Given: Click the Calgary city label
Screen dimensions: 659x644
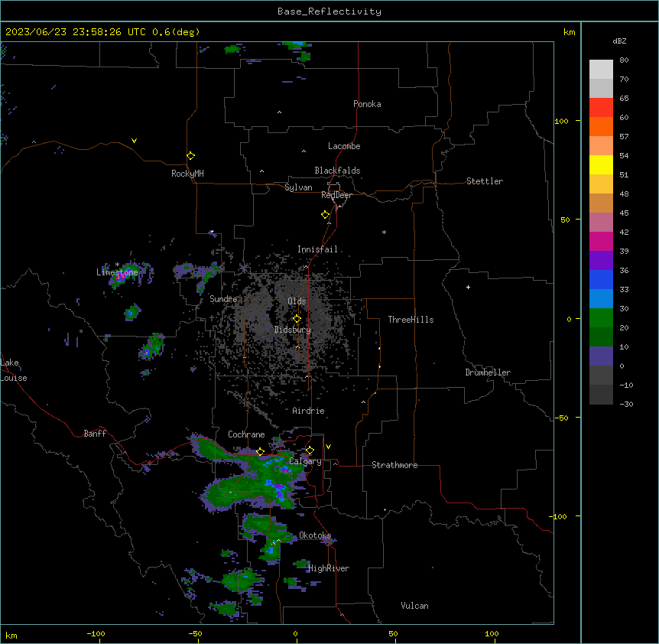Looking at the screenshot, I should (305, 461).
